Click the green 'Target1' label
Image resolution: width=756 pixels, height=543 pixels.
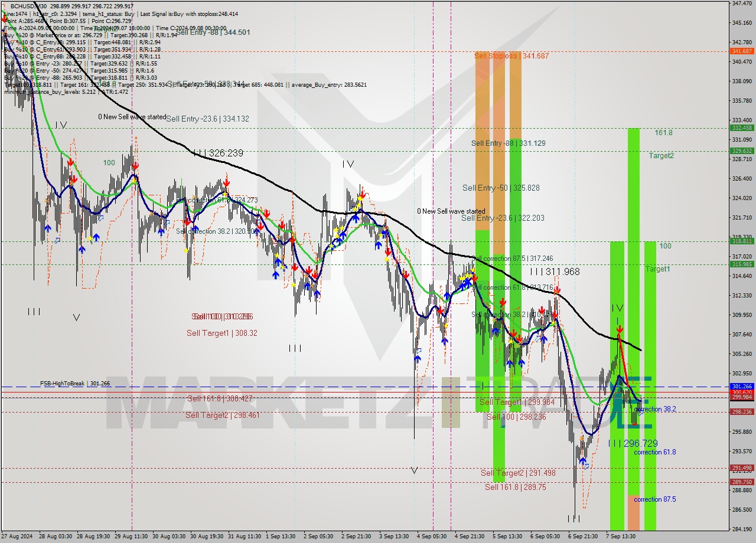tap(657, 269)
